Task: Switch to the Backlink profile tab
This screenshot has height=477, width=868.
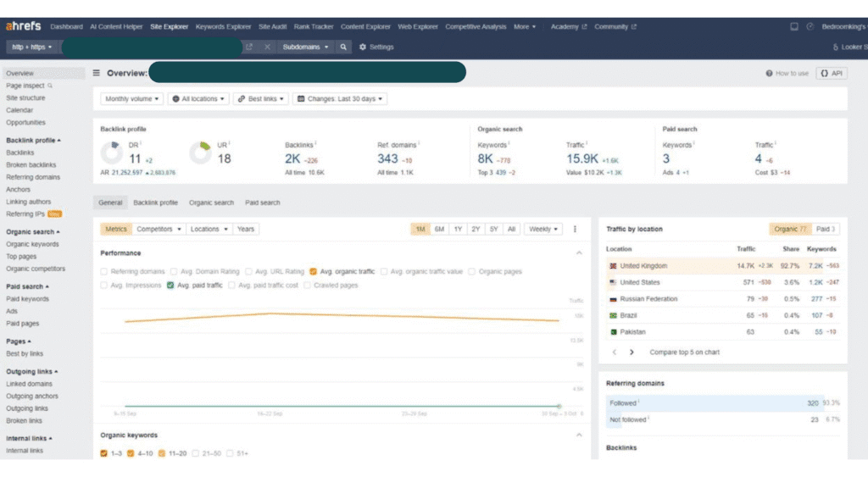Action: tap(155, 202)
